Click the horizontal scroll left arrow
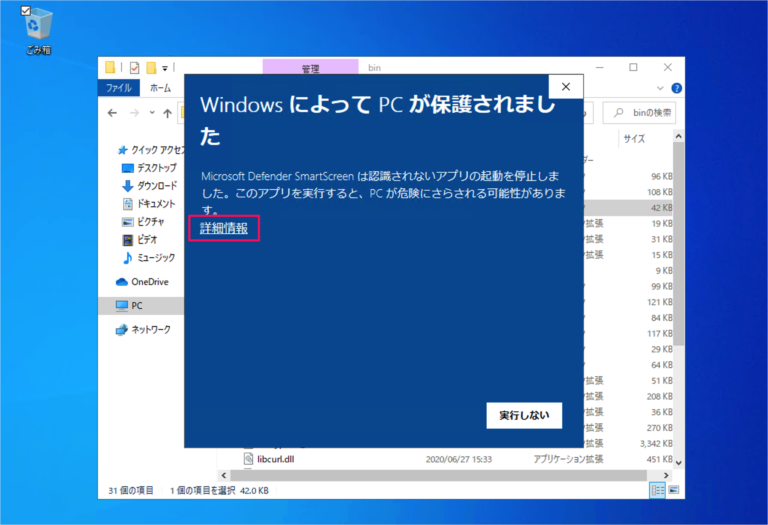768x525 pixels. tap(224, 476)
